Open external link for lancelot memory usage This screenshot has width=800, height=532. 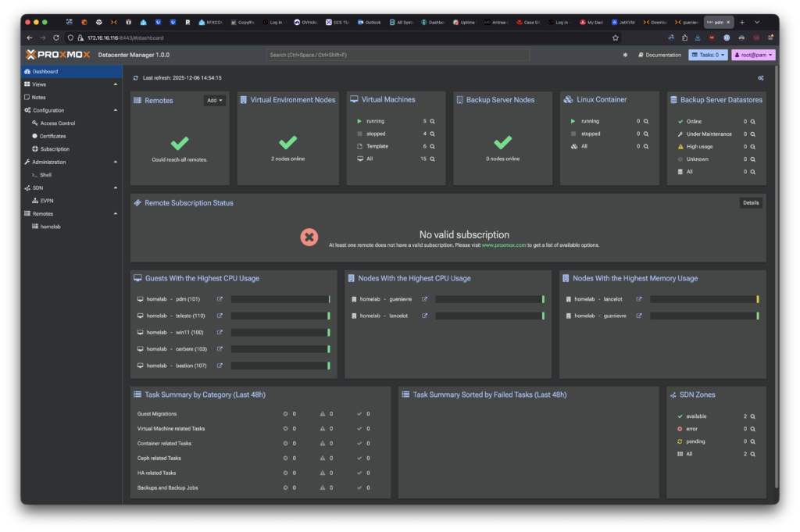pyautogui.click(x=639, y=299)
